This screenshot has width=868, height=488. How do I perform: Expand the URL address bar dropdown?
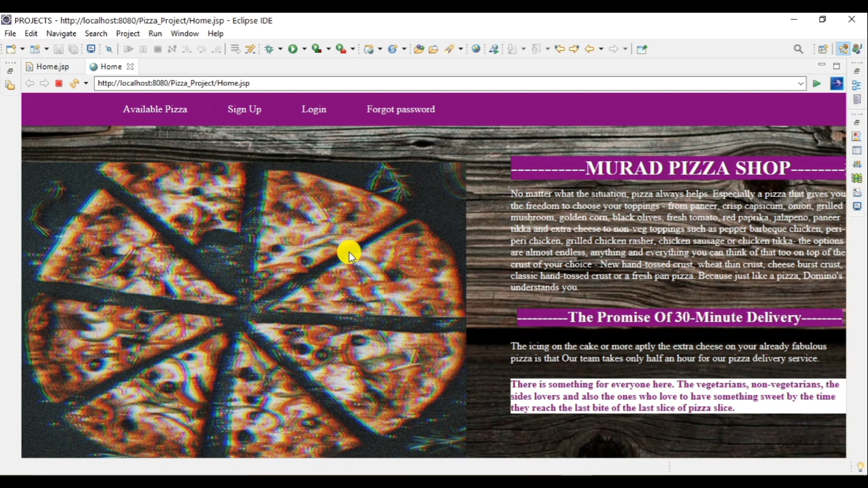click(x=800, y=83)
